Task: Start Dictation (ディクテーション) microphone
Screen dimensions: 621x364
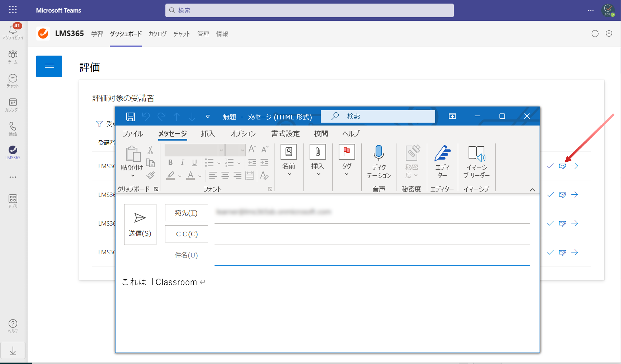Action: 379,161
